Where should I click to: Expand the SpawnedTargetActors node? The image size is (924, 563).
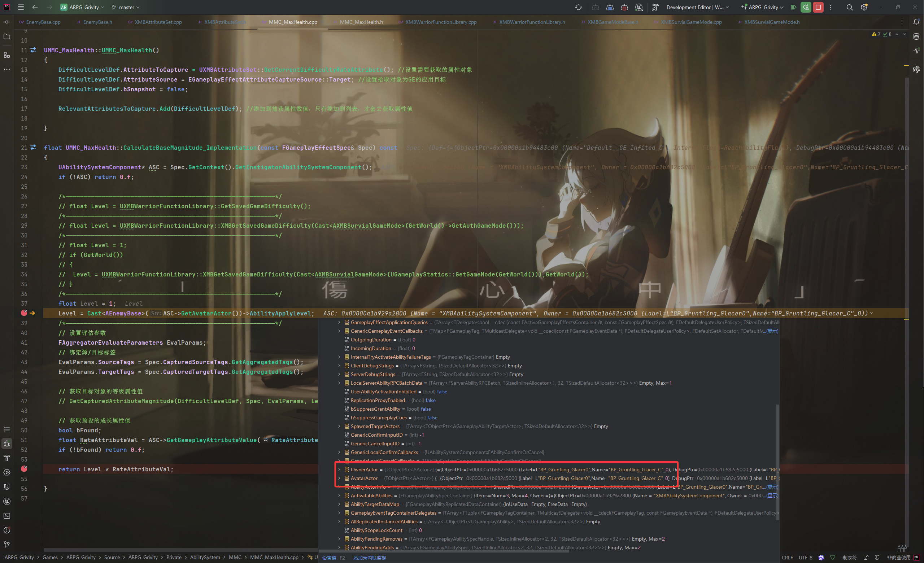pos(339,426)
